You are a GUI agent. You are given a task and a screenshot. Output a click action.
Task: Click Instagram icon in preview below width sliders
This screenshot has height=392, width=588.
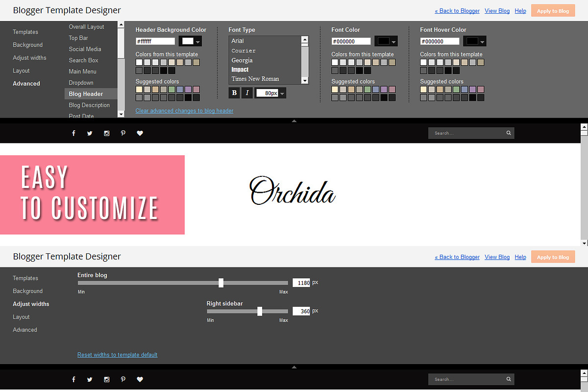click(107, 379)
